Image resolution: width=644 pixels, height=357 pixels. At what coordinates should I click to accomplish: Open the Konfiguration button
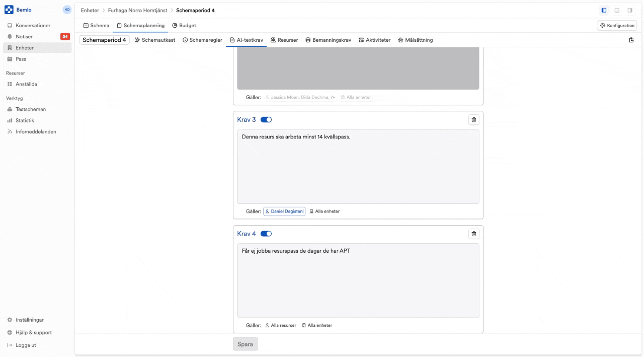[x=617, y=25]
